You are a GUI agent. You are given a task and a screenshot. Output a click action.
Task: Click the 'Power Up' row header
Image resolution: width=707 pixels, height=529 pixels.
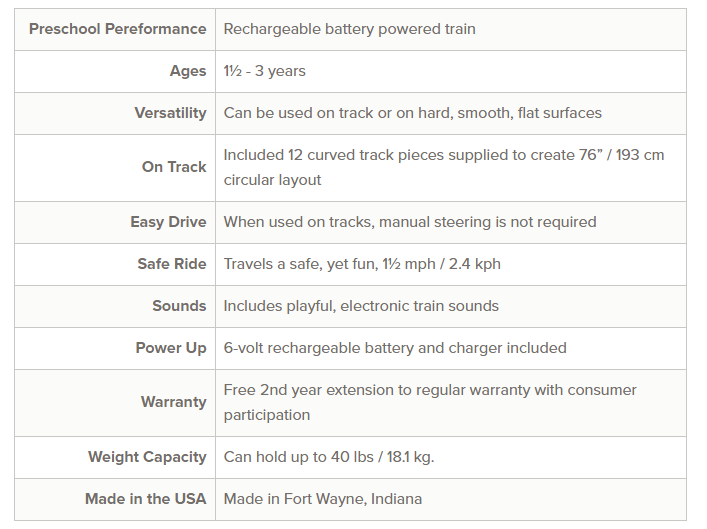[x=171, y=348]
